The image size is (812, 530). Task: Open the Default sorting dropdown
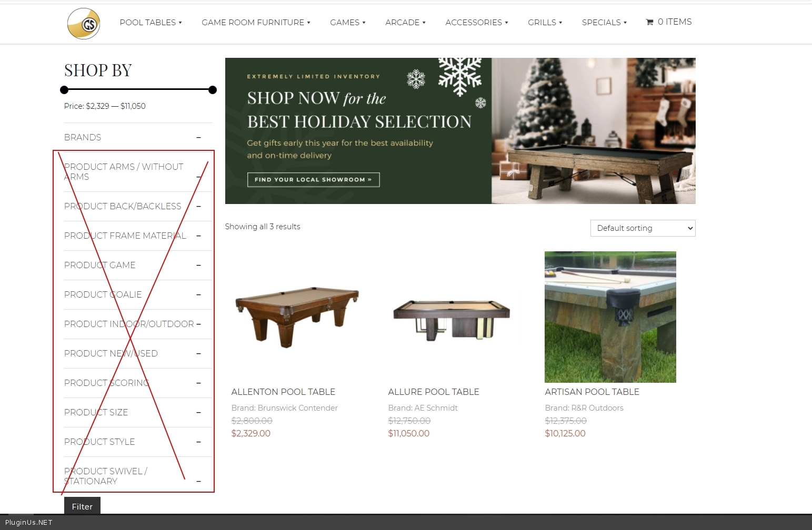pyautogui.click(x=643, y=228)
